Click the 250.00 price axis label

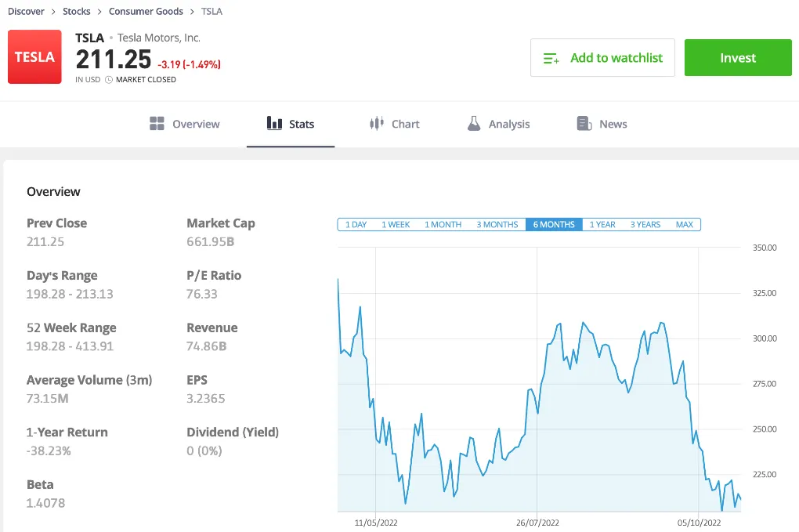765,429
